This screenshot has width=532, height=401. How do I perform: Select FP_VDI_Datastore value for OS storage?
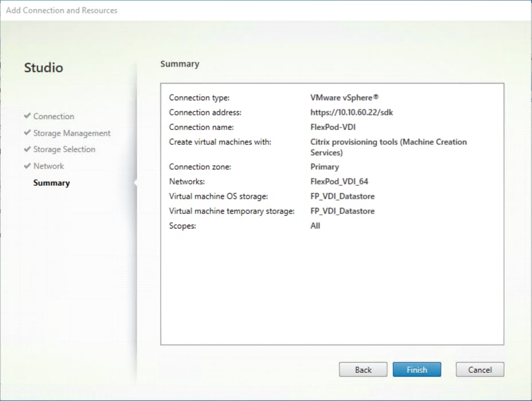coord(342,196)
